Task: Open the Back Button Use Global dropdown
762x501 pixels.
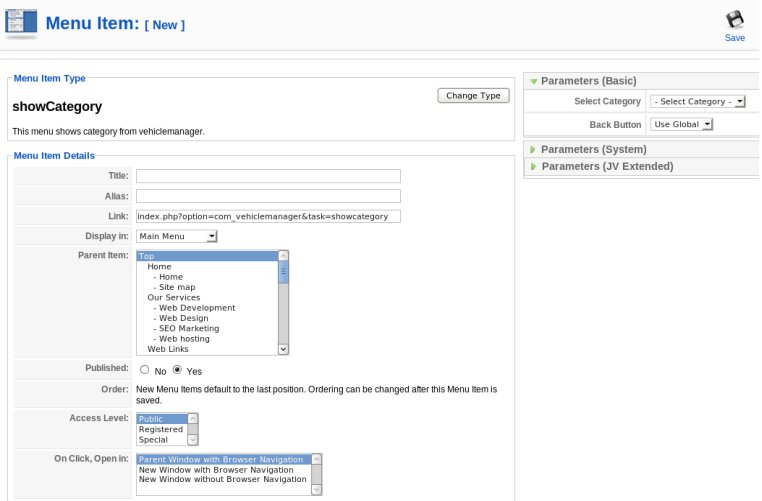Action: point(681,124)
